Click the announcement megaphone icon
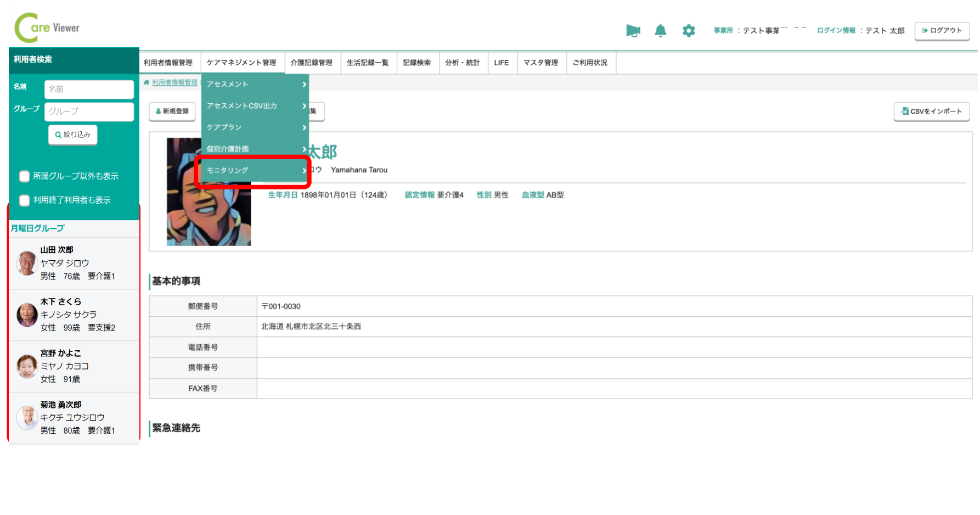 (633, 31)
